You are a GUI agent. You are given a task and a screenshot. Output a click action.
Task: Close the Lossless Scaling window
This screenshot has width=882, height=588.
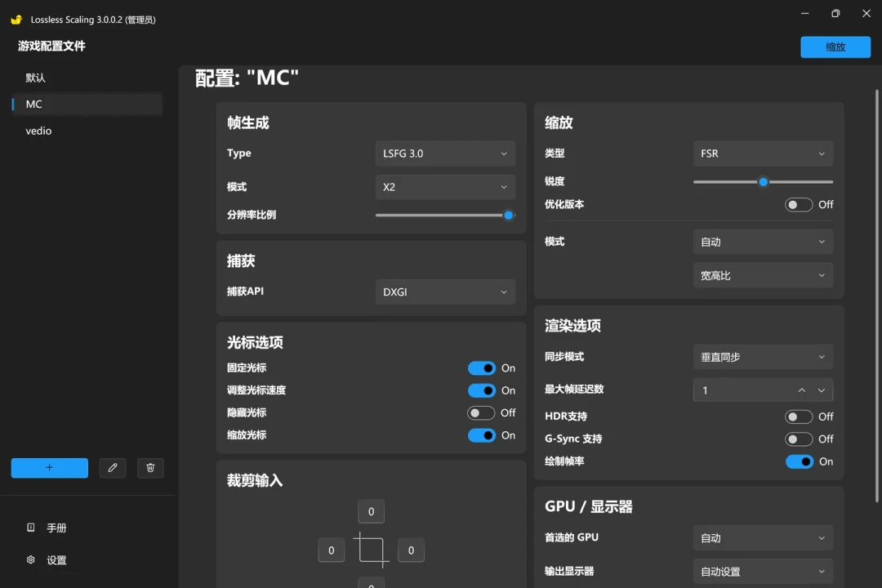pyautogui.click(x=866, y=13)
